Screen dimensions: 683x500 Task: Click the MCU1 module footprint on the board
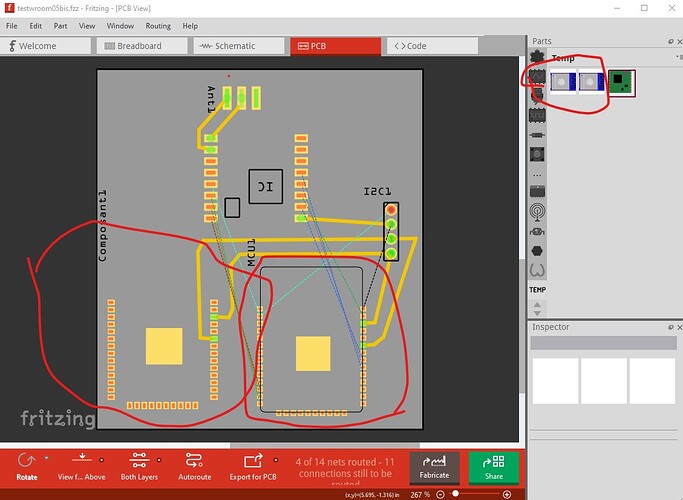pos(311,339)
